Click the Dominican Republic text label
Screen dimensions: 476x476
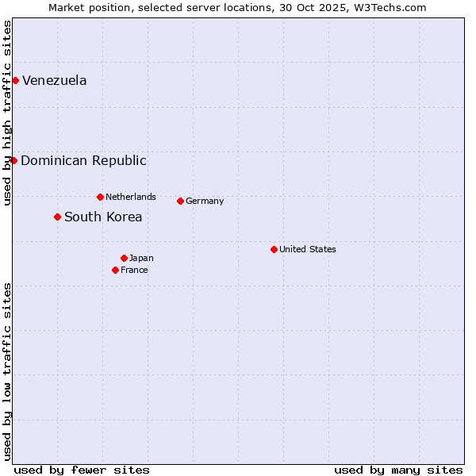point(83,161)
